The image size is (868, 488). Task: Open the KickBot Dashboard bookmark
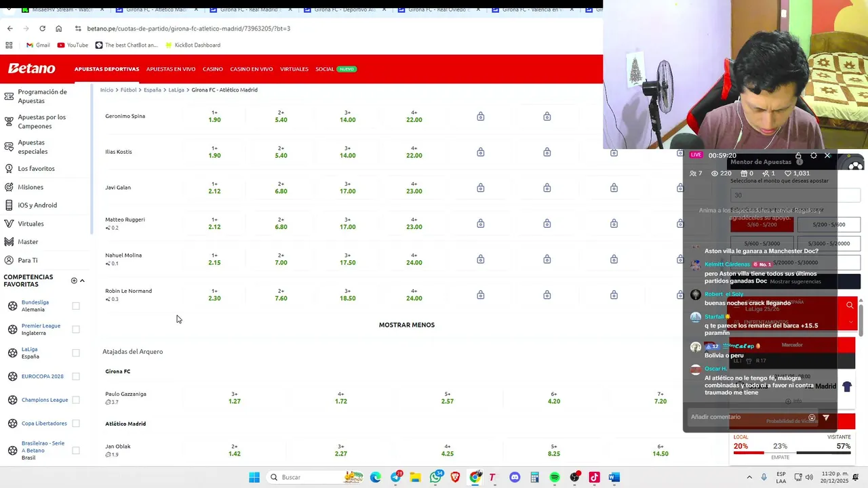click(x=193, y=45)
